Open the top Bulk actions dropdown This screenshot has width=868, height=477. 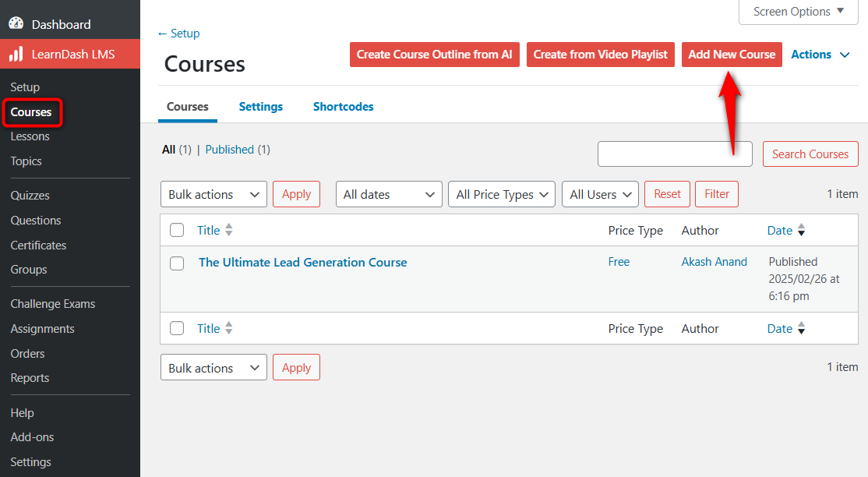pos(213,194)
